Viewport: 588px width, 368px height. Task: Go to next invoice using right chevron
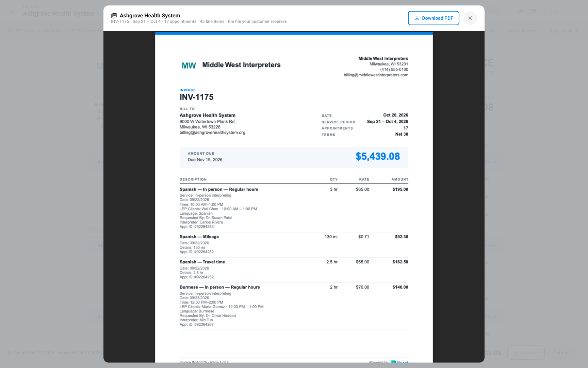tap(578, 11)
